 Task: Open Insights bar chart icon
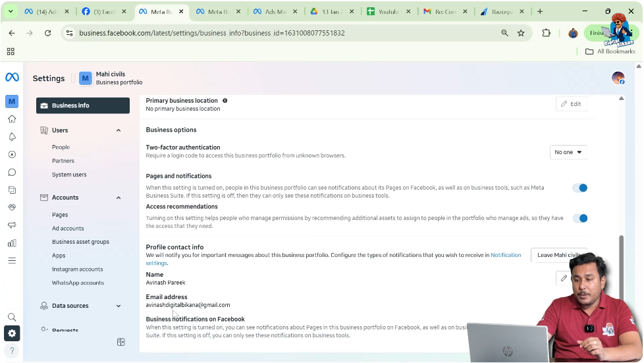(x=12, y=243)
